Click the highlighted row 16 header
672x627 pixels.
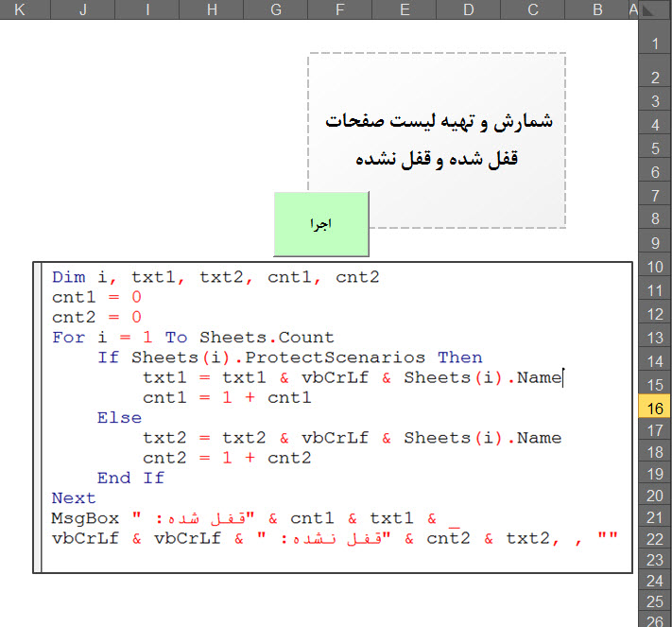point(654,408)
